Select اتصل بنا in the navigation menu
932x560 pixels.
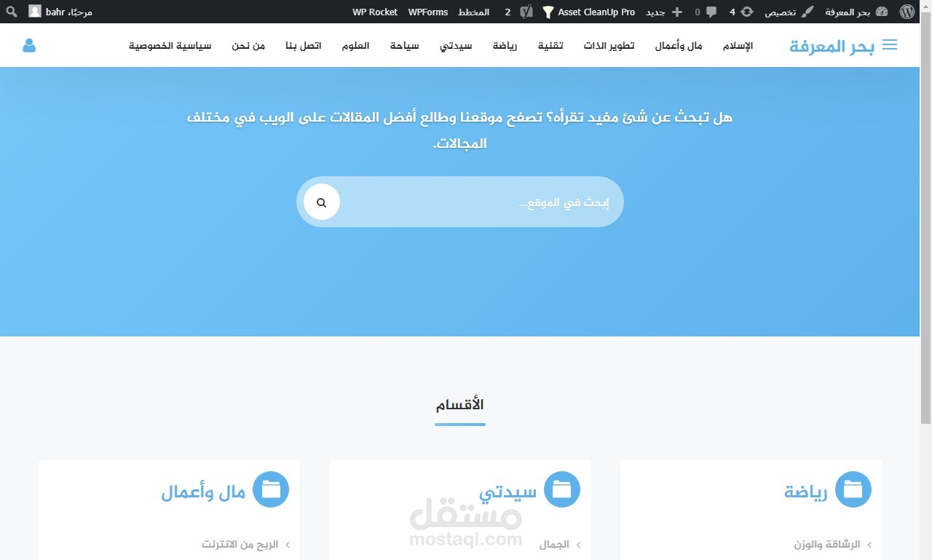[304, 44]
